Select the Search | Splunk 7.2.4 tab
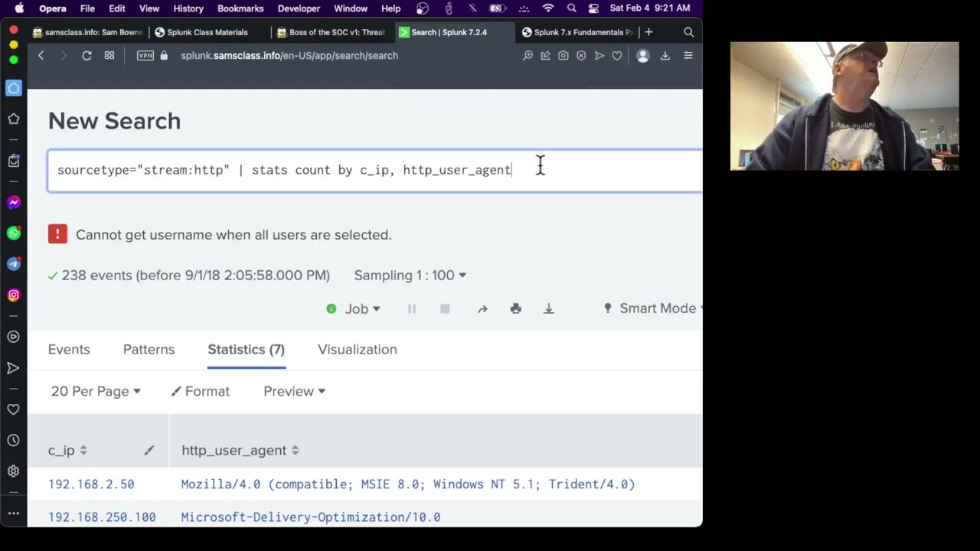980x551 pixels. (x=454, y=32)
